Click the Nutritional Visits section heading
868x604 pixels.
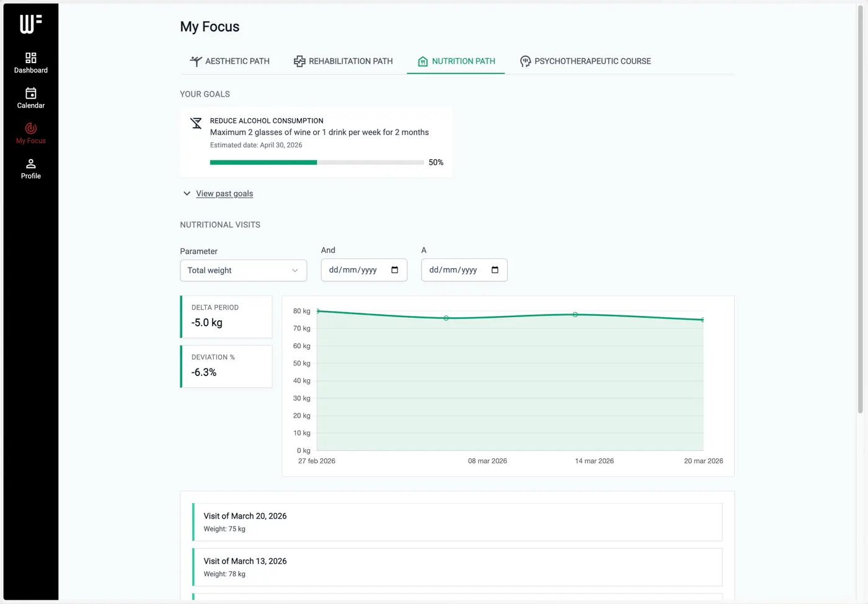[x=220, y=225]
